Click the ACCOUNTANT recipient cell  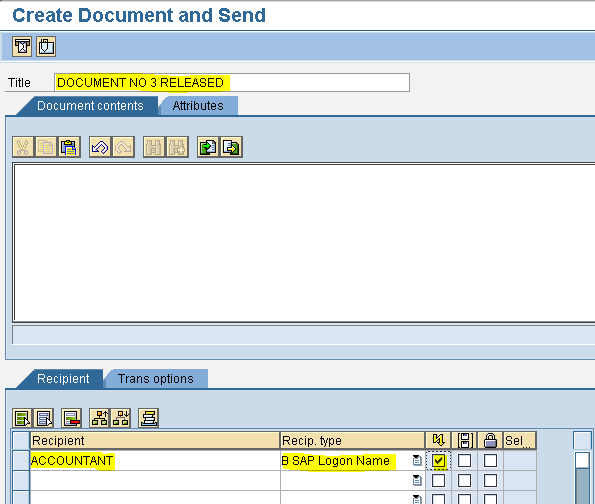coord(155,460)
